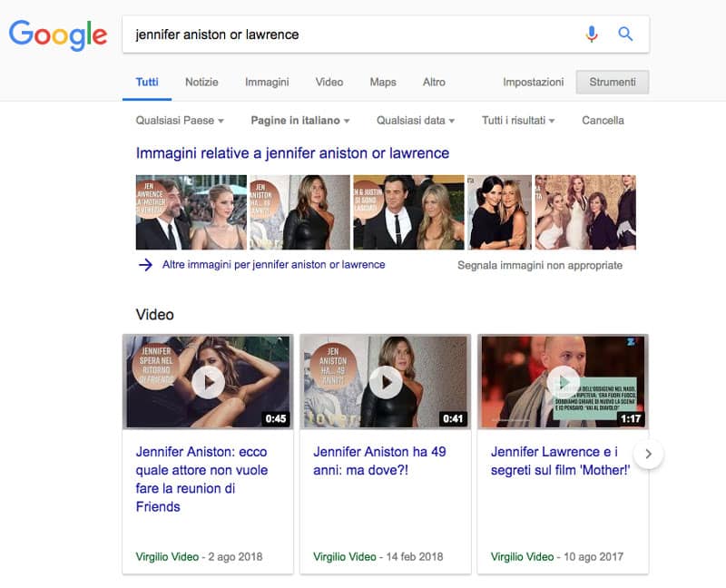The height and width of the screenshot is (588, 726).
Task: Play the Jennifer Aniston Friends reunion video
Action: pyautogui.click(x=209, y=382)
